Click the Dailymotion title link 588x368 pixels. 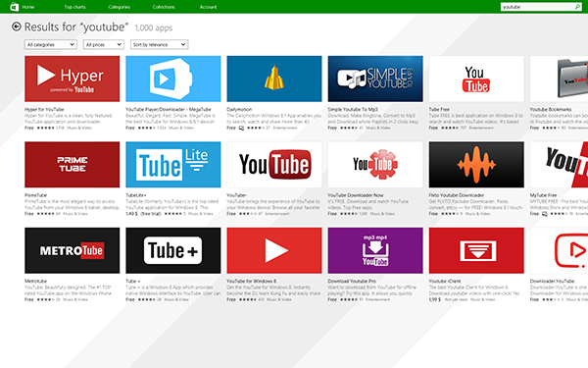point(239,109)
